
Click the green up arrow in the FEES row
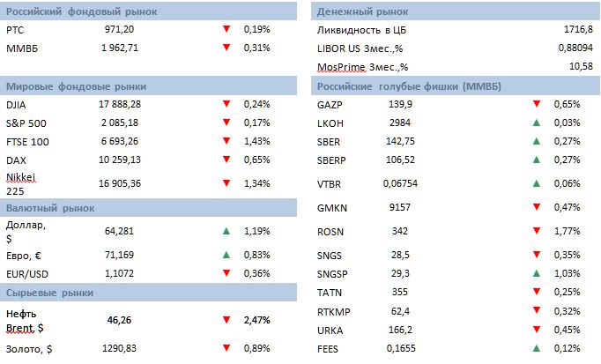pyautogui.click(x=537, y=350)
